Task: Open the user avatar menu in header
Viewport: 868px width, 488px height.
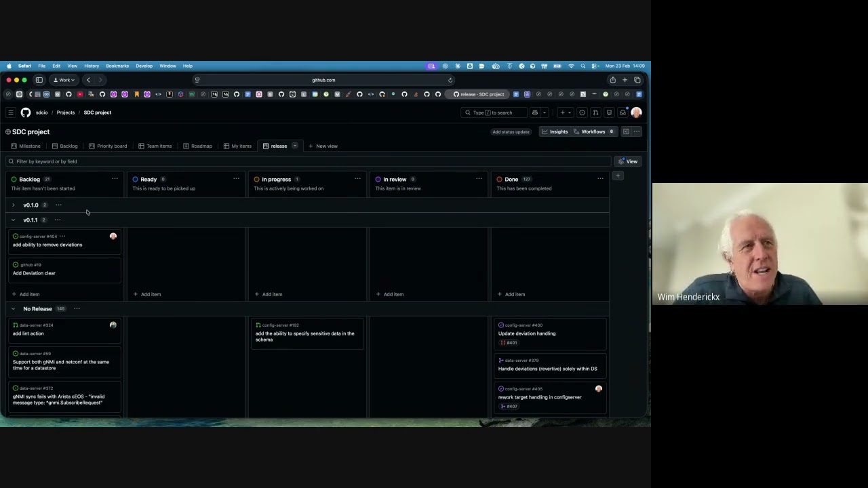Action: coord(636,113)
